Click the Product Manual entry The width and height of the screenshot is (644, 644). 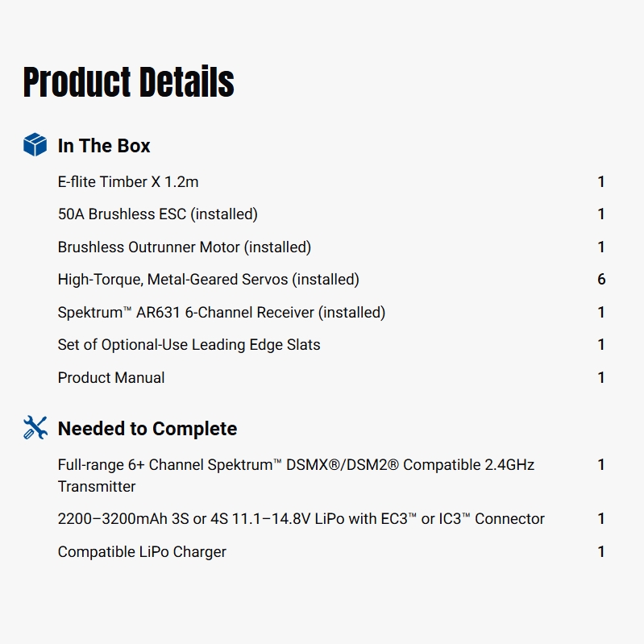(111, 378)
